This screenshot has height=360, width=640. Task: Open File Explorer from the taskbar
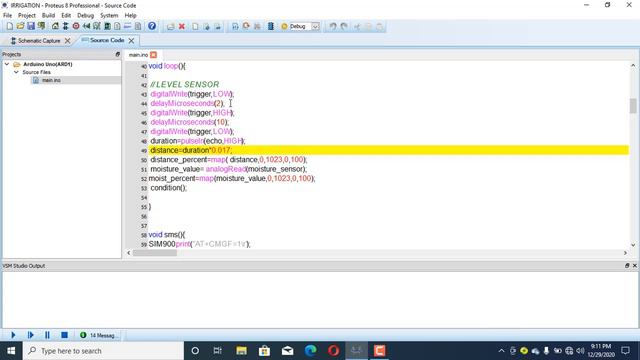click(x=242, y=351)
